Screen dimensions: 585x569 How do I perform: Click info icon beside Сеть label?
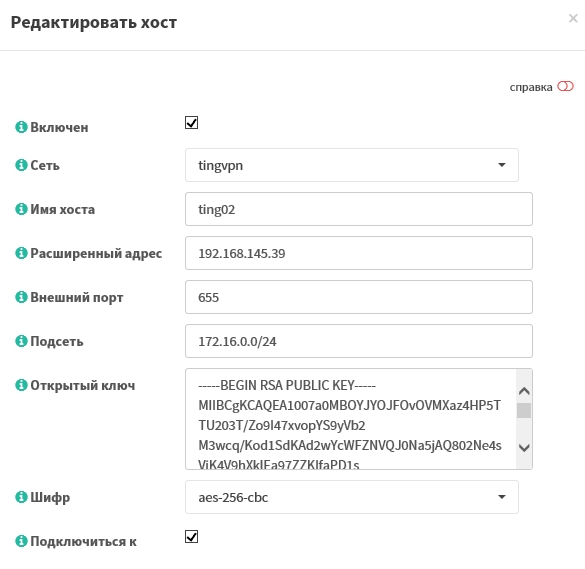(21, 165)
